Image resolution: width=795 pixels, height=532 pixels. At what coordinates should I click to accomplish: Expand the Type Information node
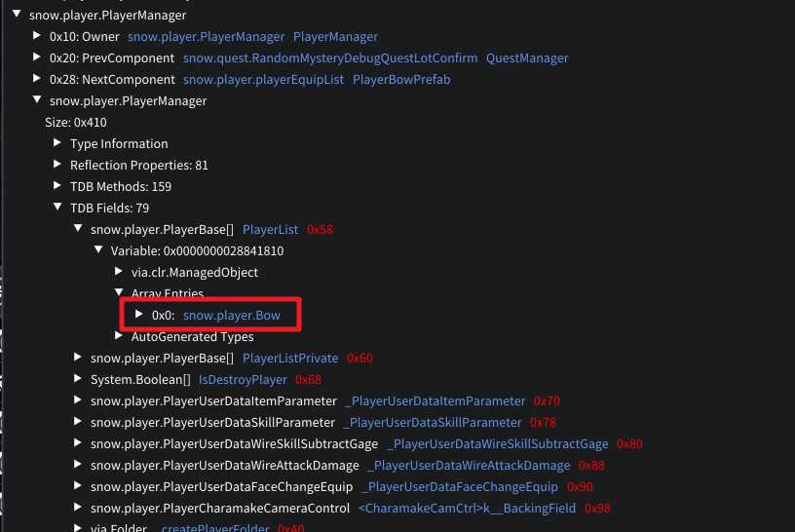(x=58, y=143)
